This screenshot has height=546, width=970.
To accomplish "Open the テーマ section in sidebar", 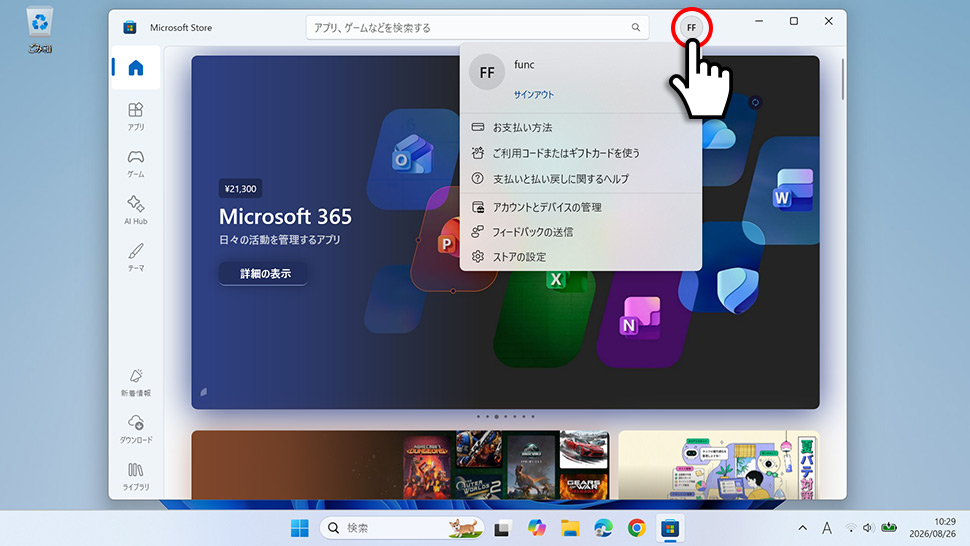I will coord(135,257).
